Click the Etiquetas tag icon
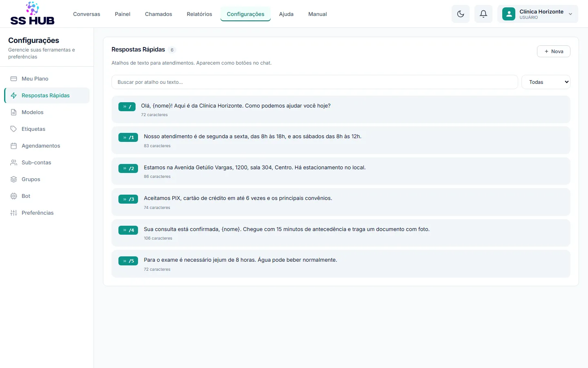The height and width of the screenshot is (368, 588). pyautogui.click(x=13, y=129)
